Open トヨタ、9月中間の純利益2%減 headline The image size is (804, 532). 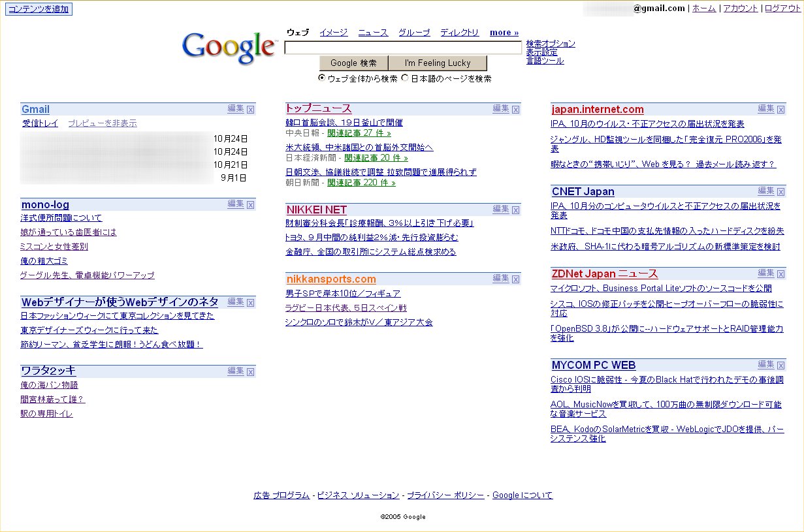(x=372, y=238)
